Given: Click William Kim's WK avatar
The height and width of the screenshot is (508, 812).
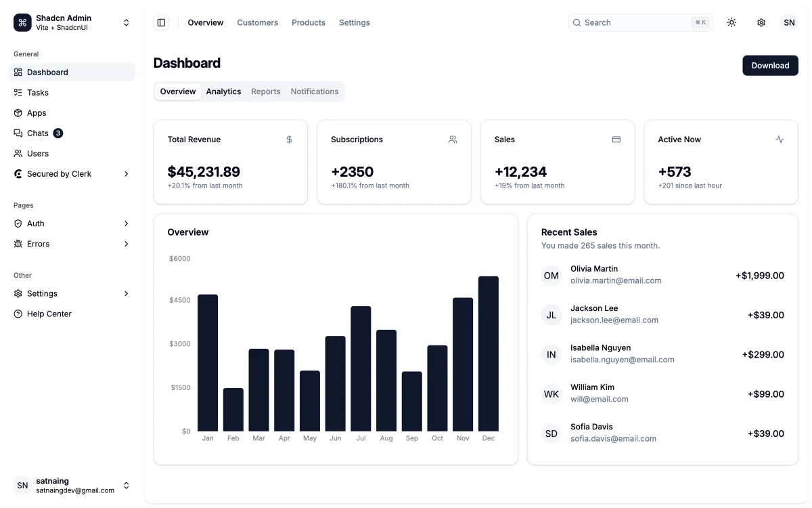Looking at the screenshot, I should click(551, 394).
